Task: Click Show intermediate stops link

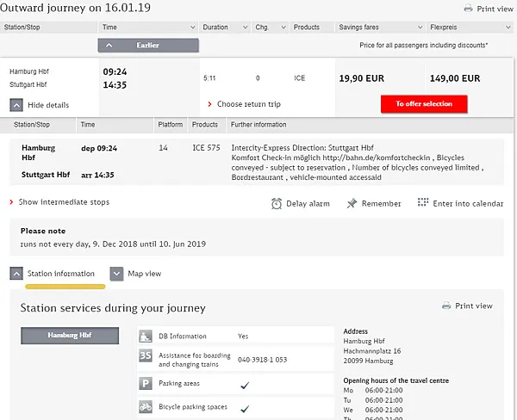Action: coord(64,202)
